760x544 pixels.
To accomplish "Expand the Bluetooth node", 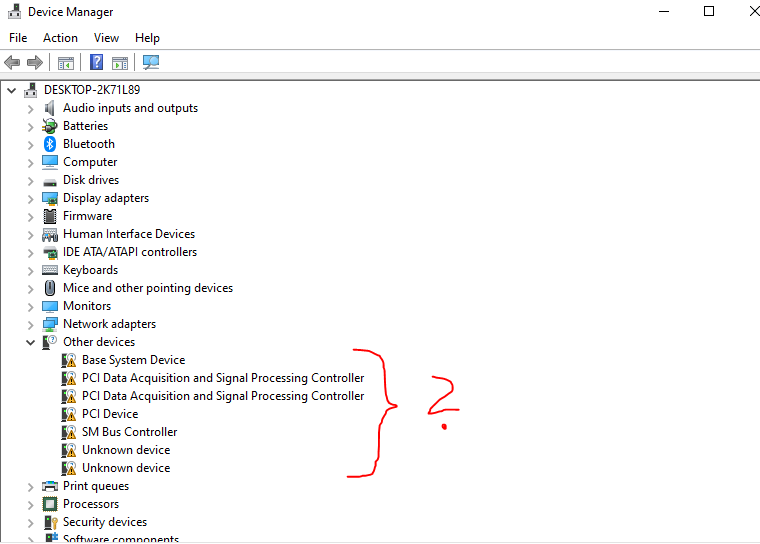I will 31,145.
